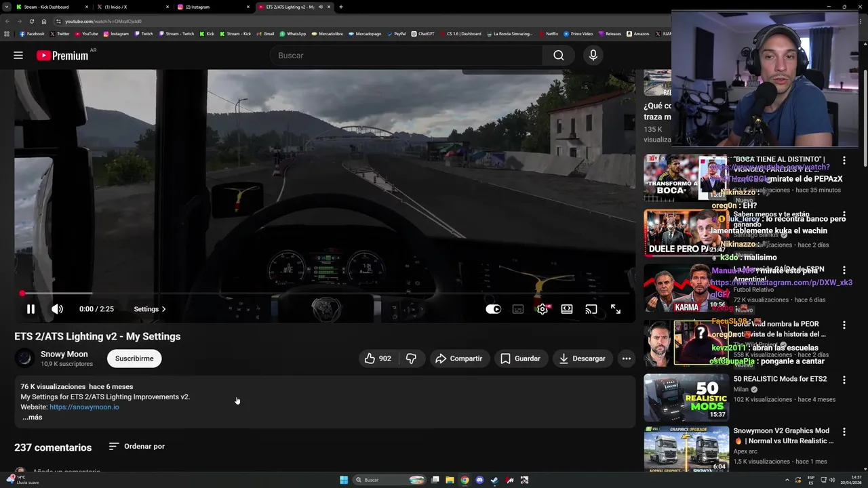Open the PayPal bookmark
Viewport: 868px width, 488px height.
tap(397, 34)
